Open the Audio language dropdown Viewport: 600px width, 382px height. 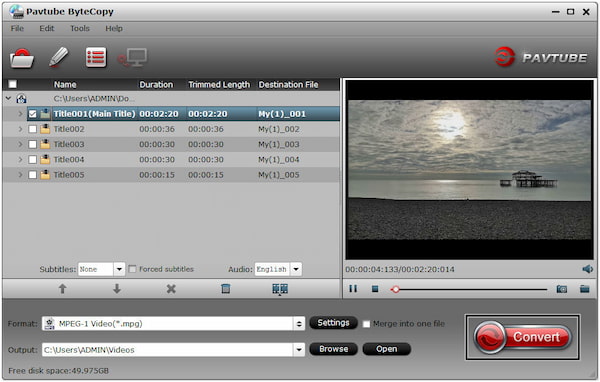296,269
